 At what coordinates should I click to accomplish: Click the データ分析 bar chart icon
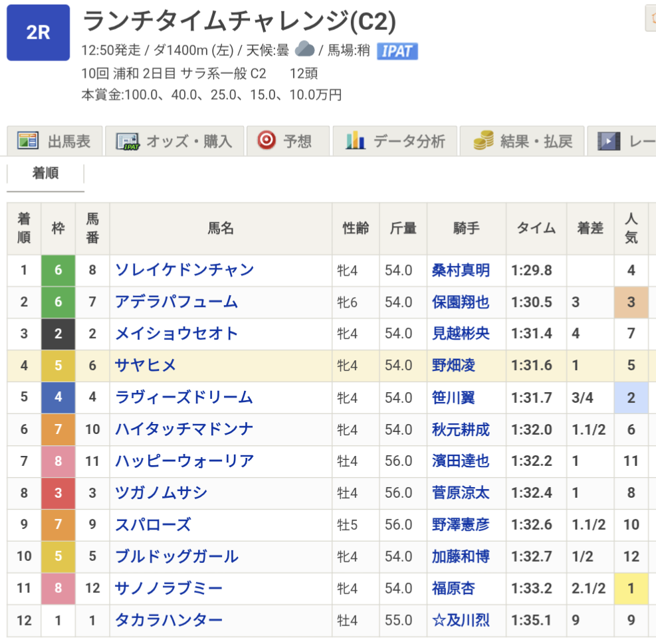click(x=356, y=140)
